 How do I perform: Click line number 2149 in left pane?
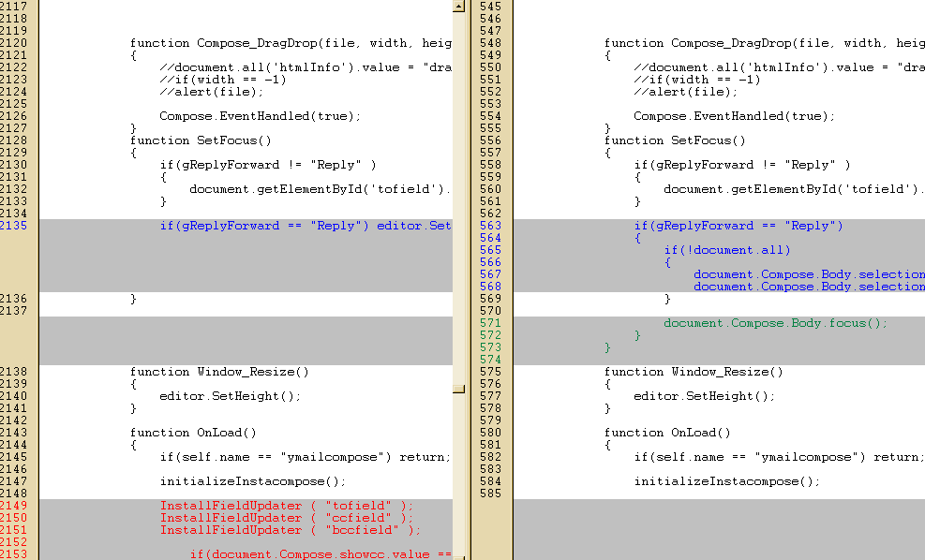(x=13, y=506)
